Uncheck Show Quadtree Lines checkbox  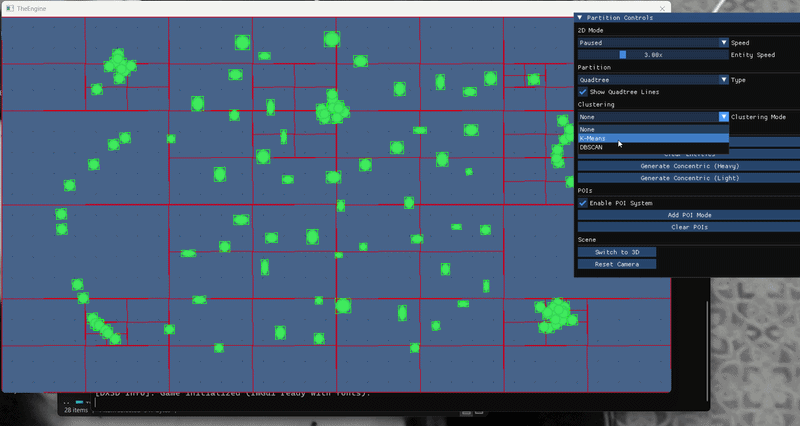pyautogui.click(x=583, y=92)
